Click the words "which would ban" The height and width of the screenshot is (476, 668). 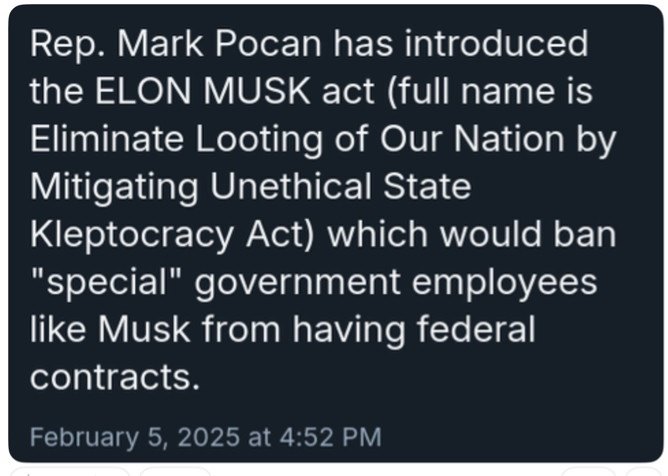[472, 234]
